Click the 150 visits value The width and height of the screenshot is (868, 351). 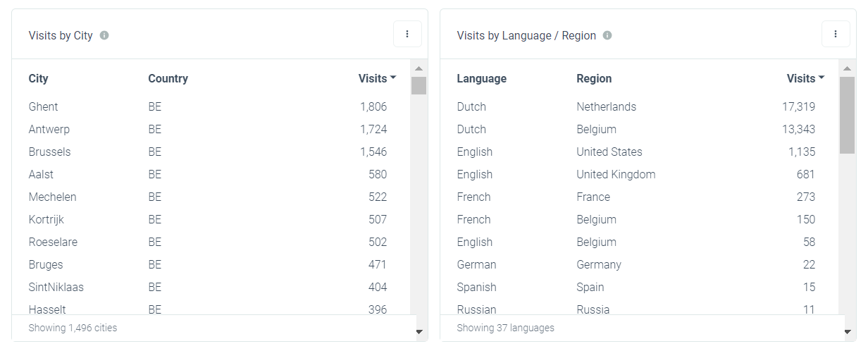[806, 219]
